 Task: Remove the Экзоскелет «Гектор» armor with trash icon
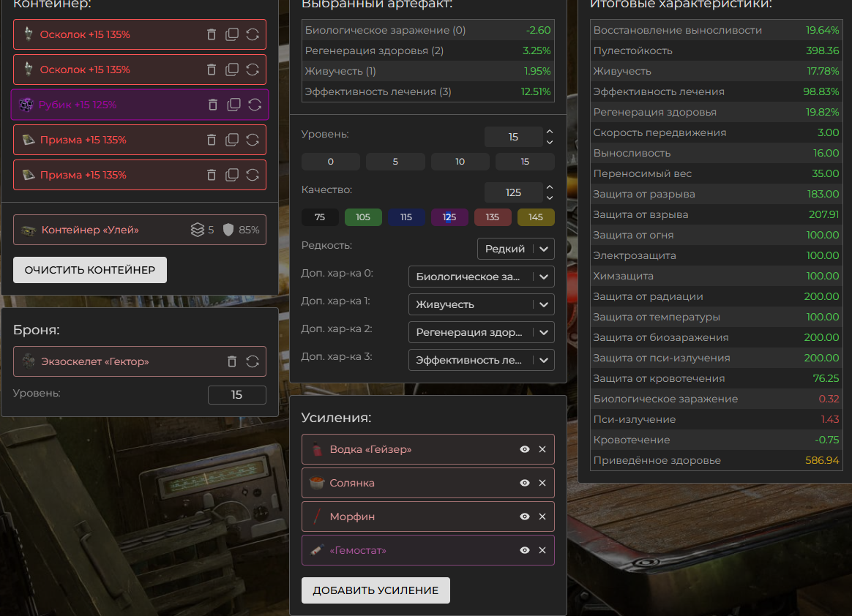[x=232, y=361]
